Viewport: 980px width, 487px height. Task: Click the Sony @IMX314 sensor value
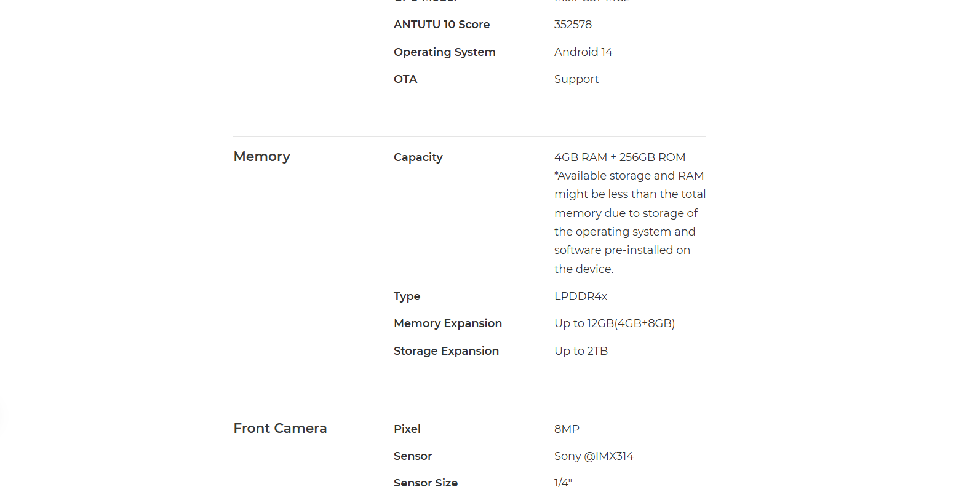click(x=594, y=456)
